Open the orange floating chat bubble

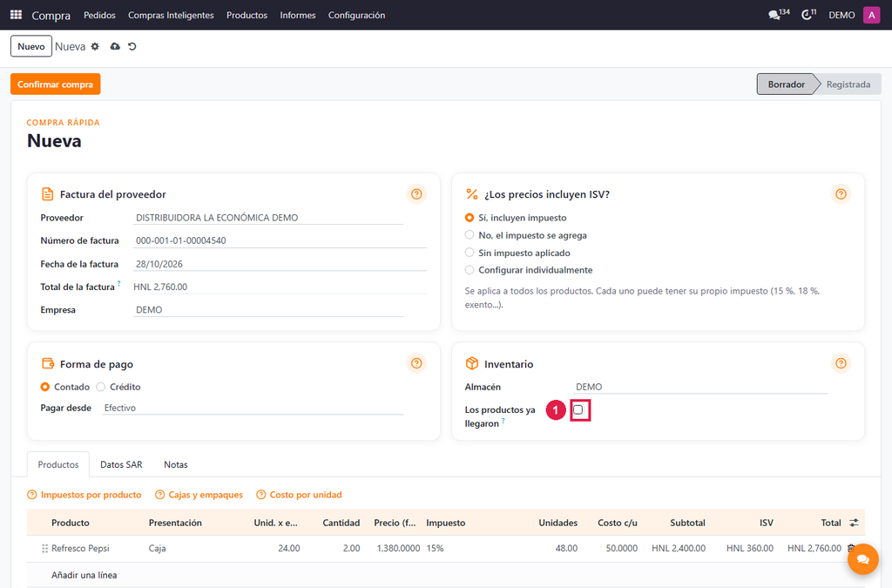pyautogui.click(x=863, y=559)
